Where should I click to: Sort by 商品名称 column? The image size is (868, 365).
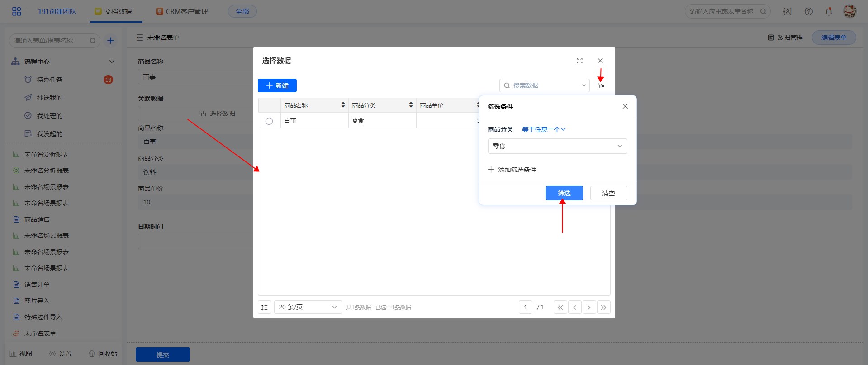(x=343, y=105)
